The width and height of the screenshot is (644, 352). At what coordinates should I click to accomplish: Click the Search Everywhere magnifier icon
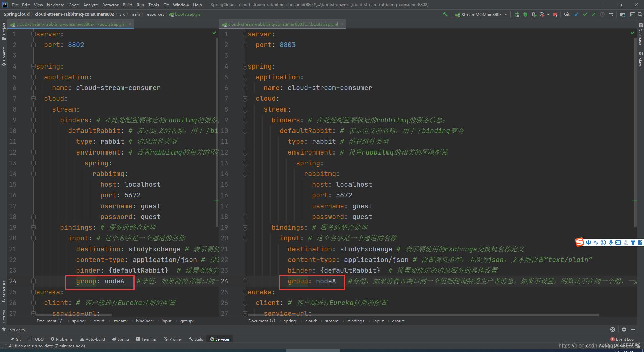[640, 14]
